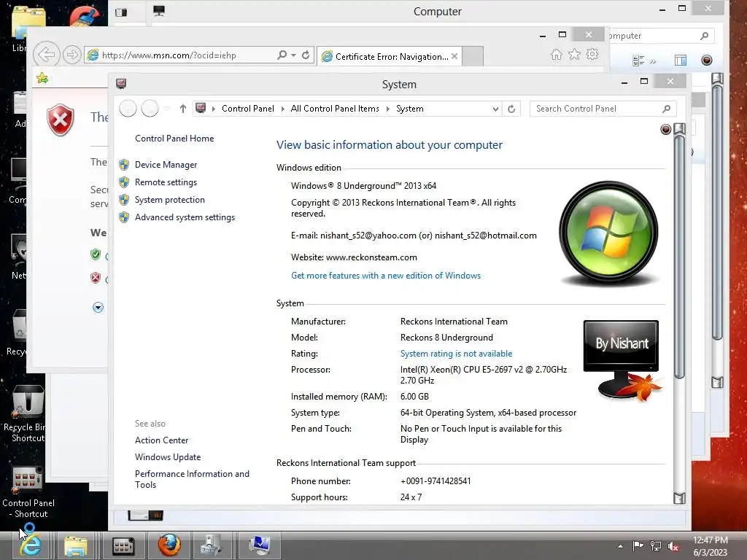Go to Control Panel Home
This screenshot has width=747, height=560.
(174, 139)
